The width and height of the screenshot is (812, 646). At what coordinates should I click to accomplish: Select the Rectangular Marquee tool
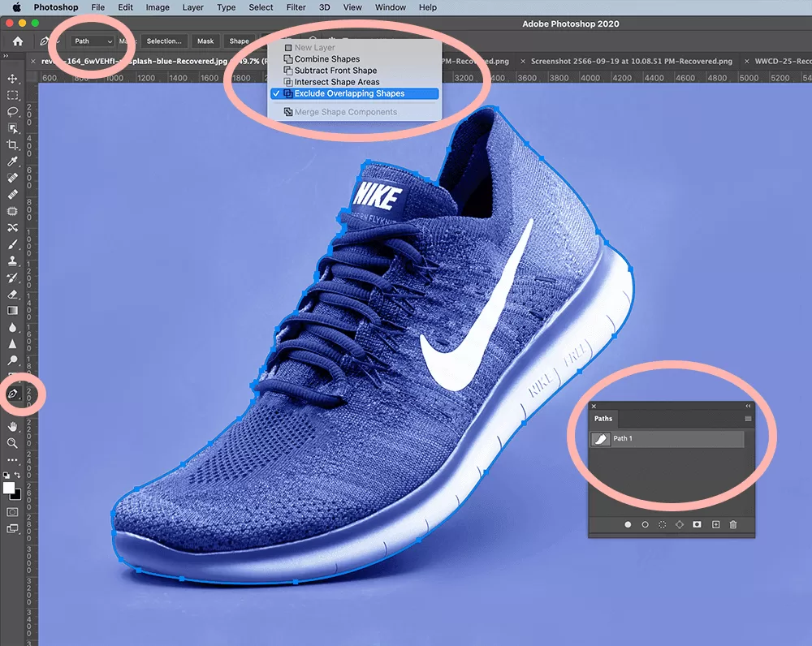tap(12, 95)
